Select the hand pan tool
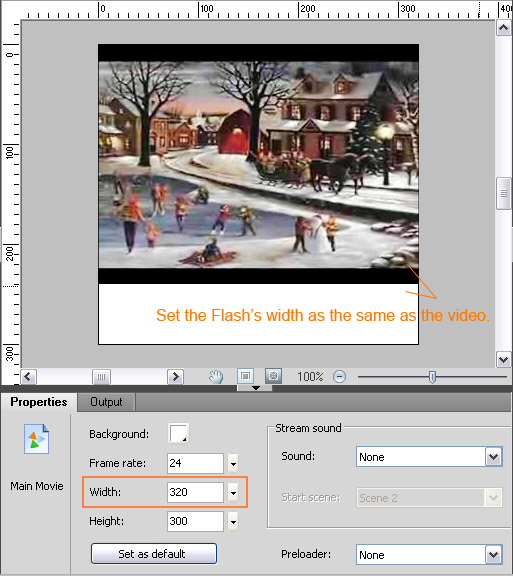Screen dimensions: 513x576 point(216,377)
